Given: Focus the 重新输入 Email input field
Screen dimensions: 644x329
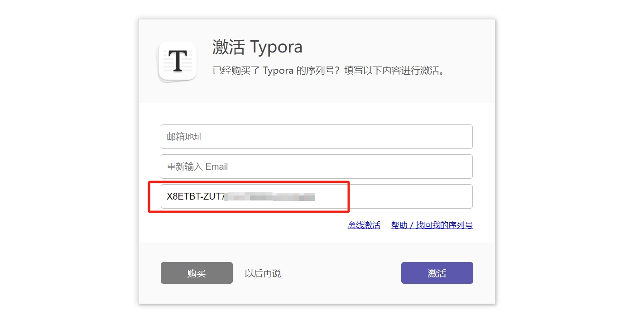Looking at the screenshot, I should tap(317, 167).
